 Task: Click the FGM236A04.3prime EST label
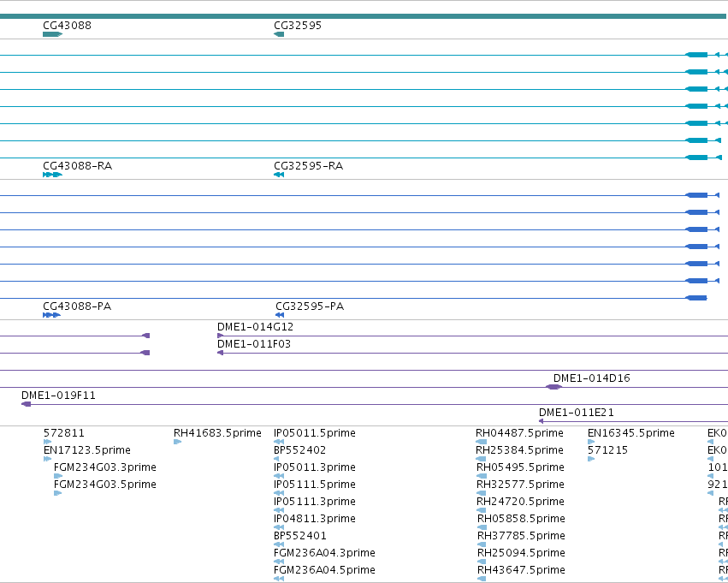[324, 553]
